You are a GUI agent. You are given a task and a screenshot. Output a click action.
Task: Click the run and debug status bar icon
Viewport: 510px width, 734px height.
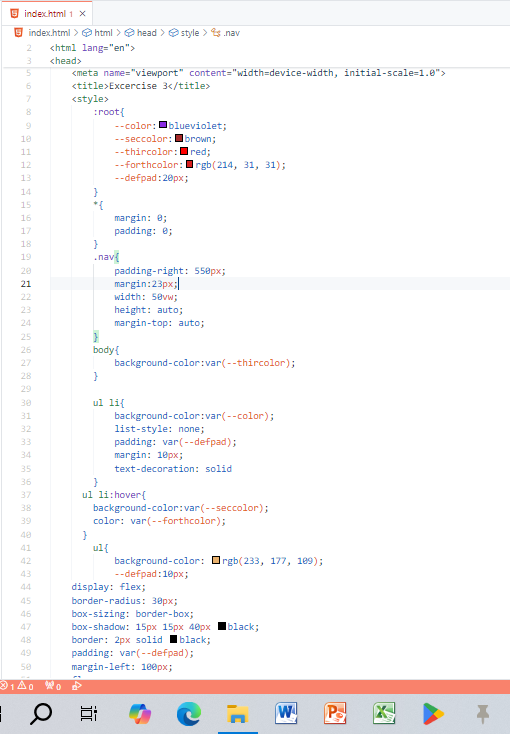coord(77,686)
